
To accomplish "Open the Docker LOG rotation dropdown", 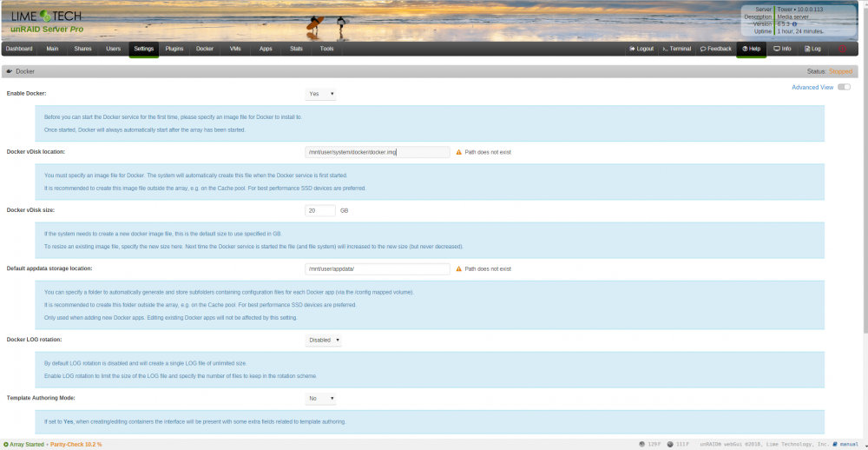I will (323, 340).
